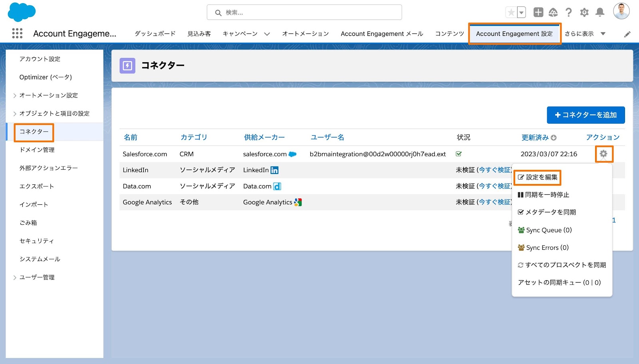This screenshot has width=639, height=364.
Task: Open the Salesforce.com row action gear
Action: [x=603, y=154]
